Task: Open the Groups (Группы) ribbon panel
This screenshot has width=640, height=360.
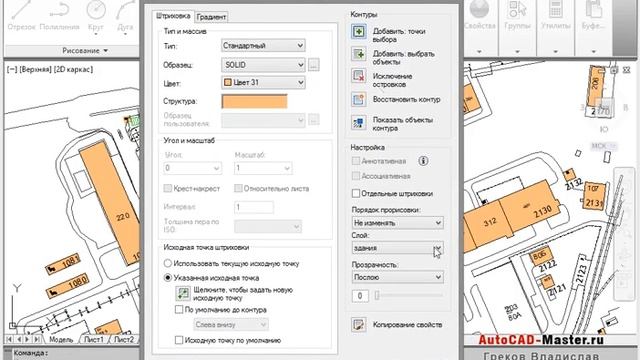Action: pos(517,27)
